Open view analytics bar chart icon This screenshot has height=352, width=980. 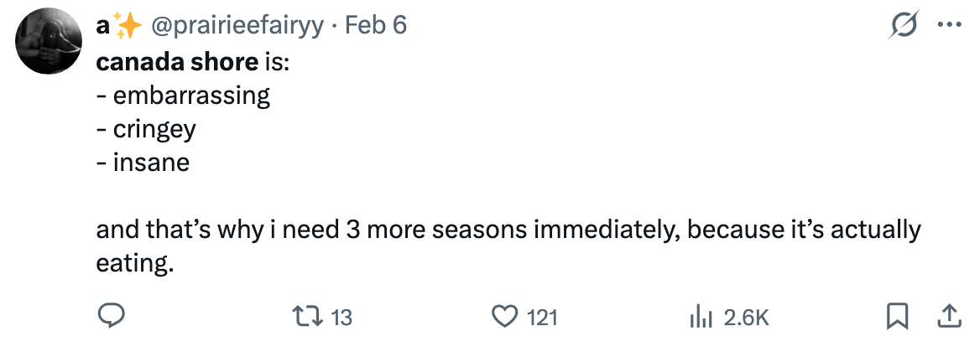tap(700, 316)
